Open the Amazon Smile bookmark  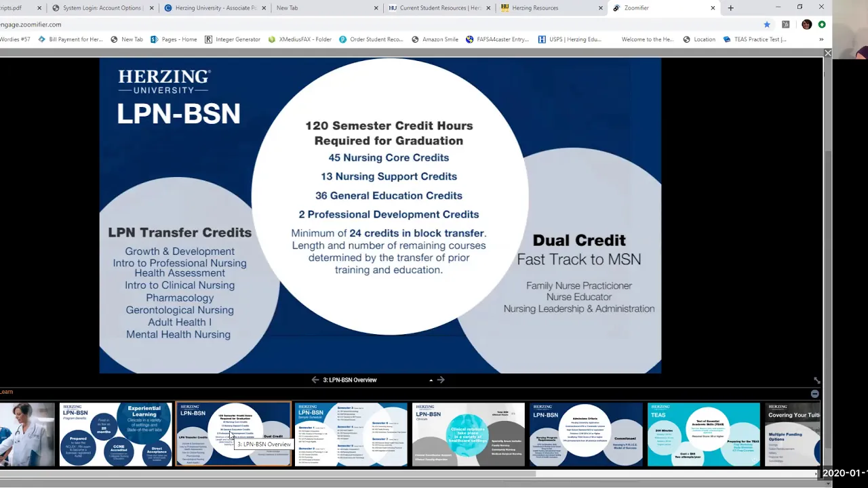[x=435, y=39]
